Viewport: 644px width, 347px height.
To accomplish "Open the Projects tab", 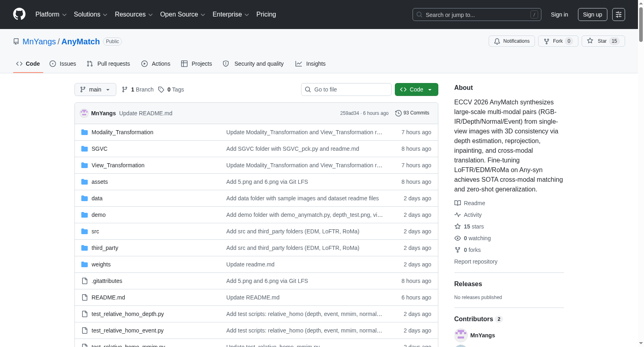I will pyautogui.click(x=196, y=64).
